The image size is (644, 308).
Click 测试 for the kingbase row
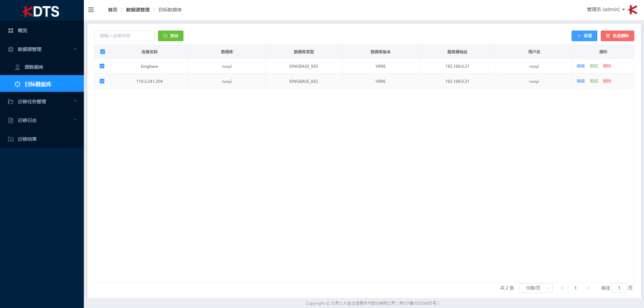pos(594,66)
